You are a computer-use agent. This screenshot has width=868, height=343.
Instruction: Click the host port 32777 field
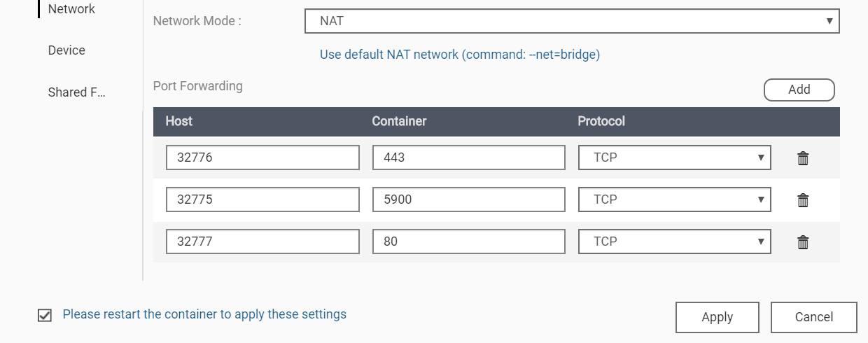pyautogui.click(x=262, y=241)
